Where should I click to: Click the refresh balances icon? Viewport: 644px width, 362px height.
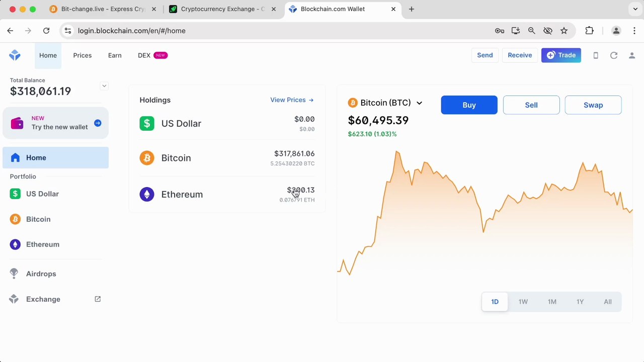(614, 55)
